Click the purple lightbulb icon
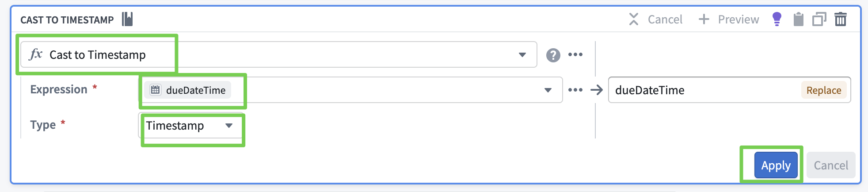Image resolution: width=868 pixels, height=192 pixels. [x=777, y=19]
